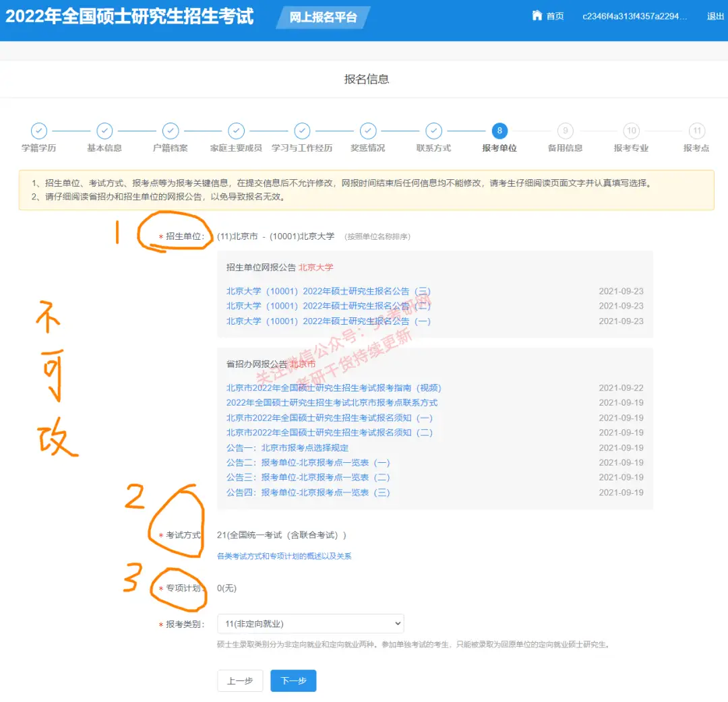
Task: Click the 基本信息 step label
Action: (x=105, y=148)
